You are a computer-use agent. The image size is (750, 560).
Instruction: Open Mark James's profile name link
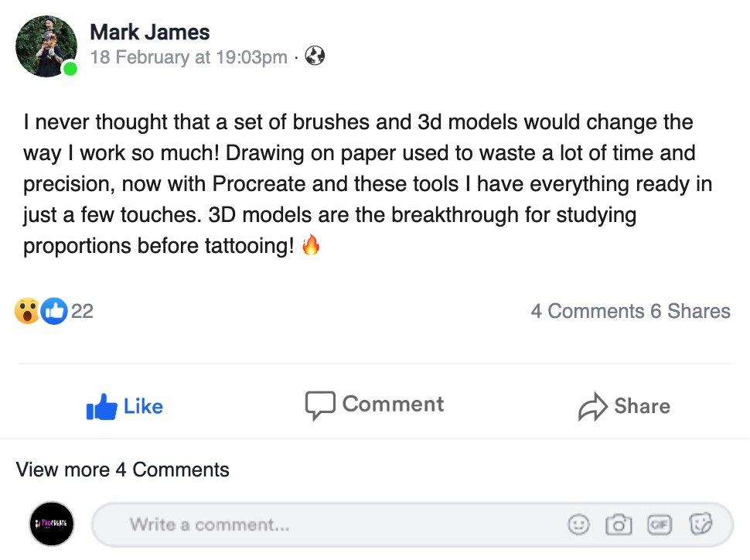pos(150,32)
